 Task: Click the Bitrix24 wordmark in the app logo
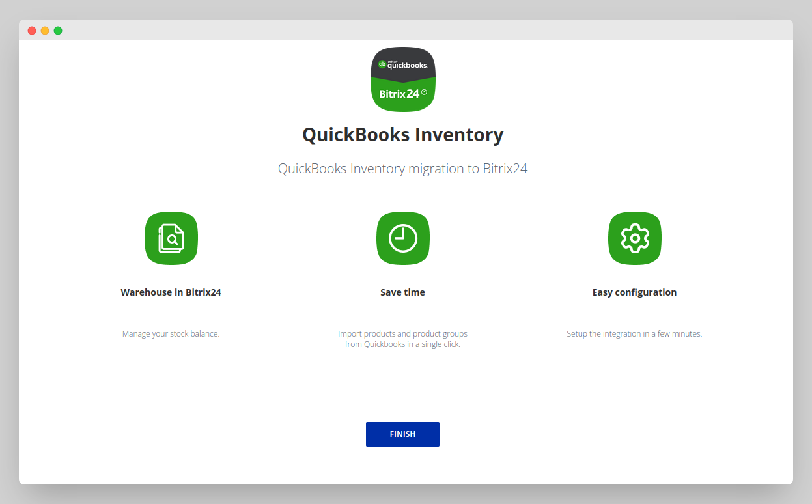tap(399, 93)
